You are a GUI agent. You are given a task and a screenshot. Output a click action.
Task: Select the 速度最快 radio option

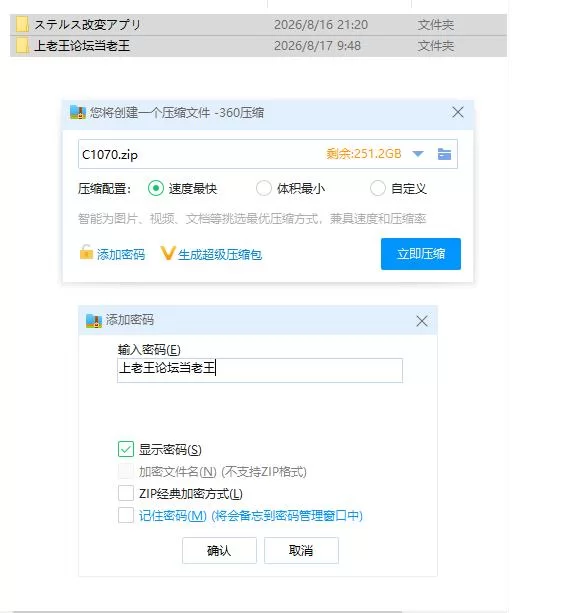pos(156,188)
